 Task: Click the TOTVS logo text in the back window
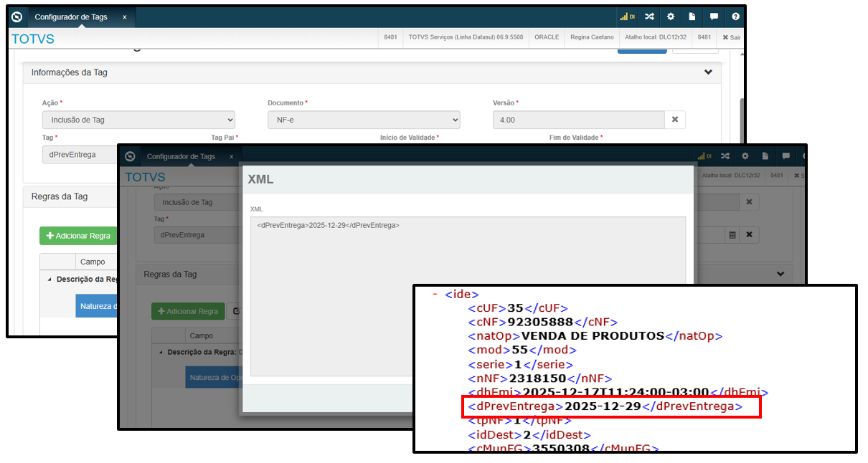[33, 39]
